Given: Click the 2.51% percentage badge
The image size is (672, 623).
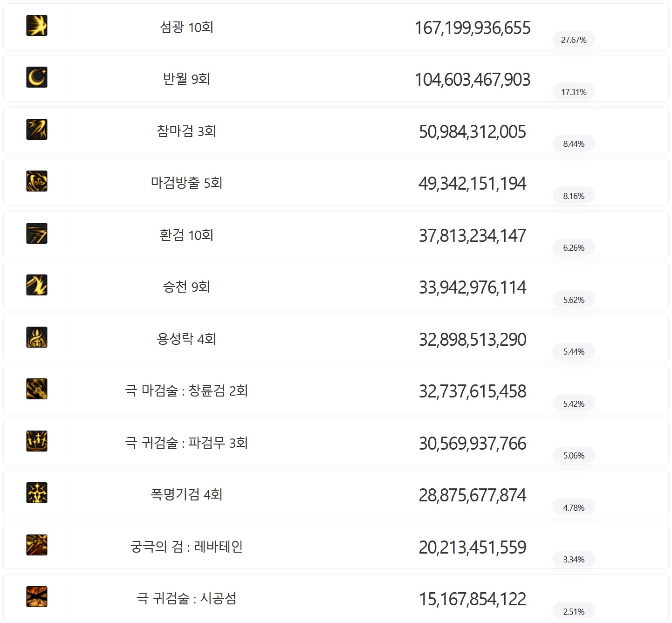Looking at the screenshot, I should click(574, 612).
